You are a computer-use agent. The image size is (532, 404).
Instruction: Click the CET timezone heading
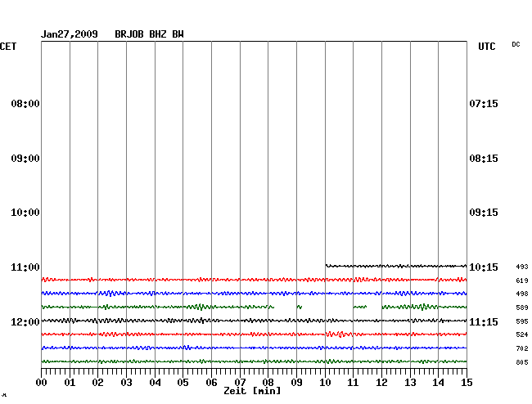coord(8,47)
